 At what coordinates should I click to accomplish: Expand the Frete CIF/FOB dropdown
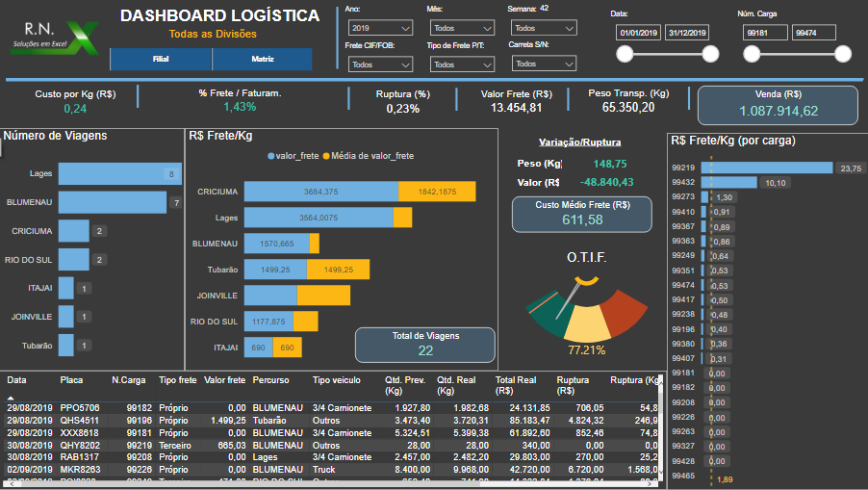[x=378, y=64]
